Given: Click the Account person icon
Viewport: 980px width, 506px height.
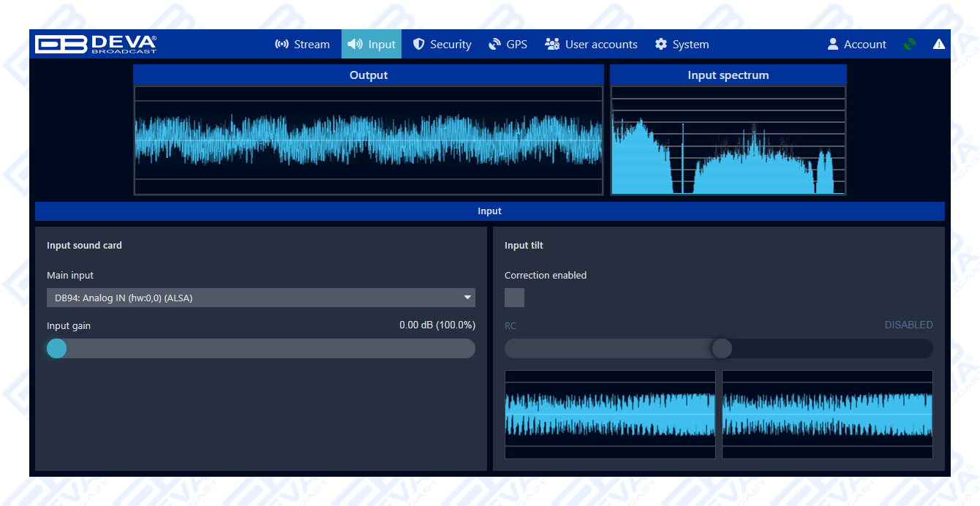Looking at the screenshot, I should coord(833,44).
